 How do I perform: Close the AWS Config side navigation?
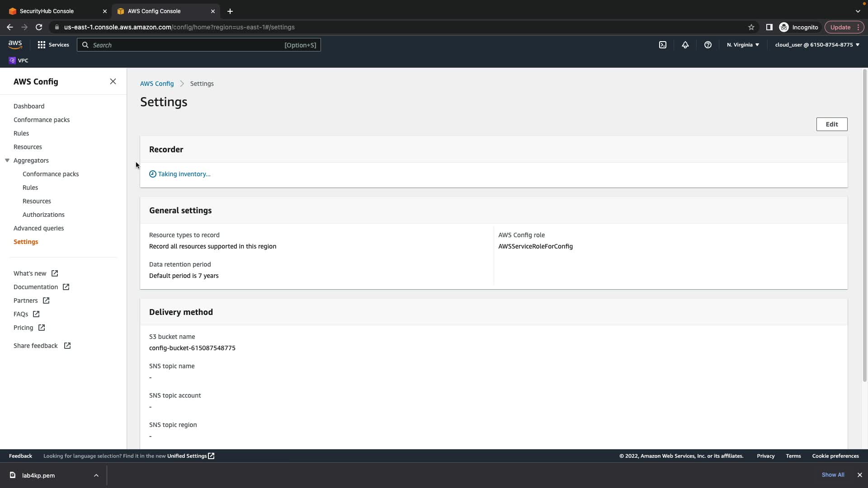pos(113,81)
